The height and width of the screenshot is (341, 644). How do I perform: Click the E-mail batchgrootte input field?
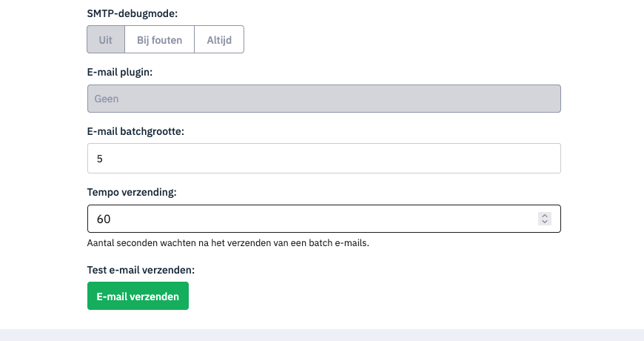(x=323, y=159)
